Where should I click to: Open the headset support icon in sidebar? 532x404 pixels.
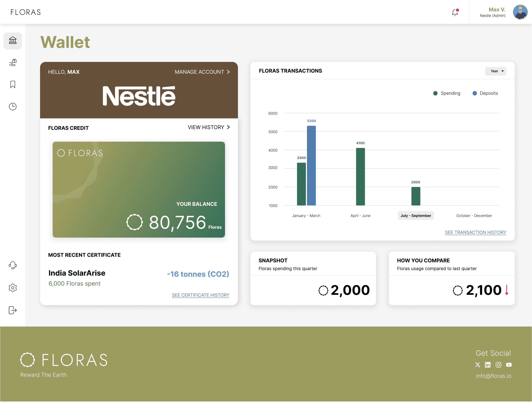(13, 265)
